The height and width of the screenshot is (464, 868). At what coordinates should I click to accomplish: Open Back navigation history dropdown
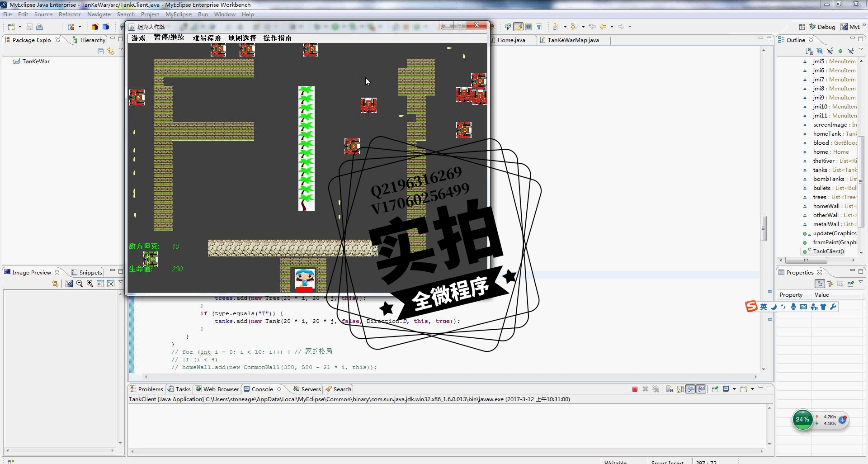click(x=612, y=27)
